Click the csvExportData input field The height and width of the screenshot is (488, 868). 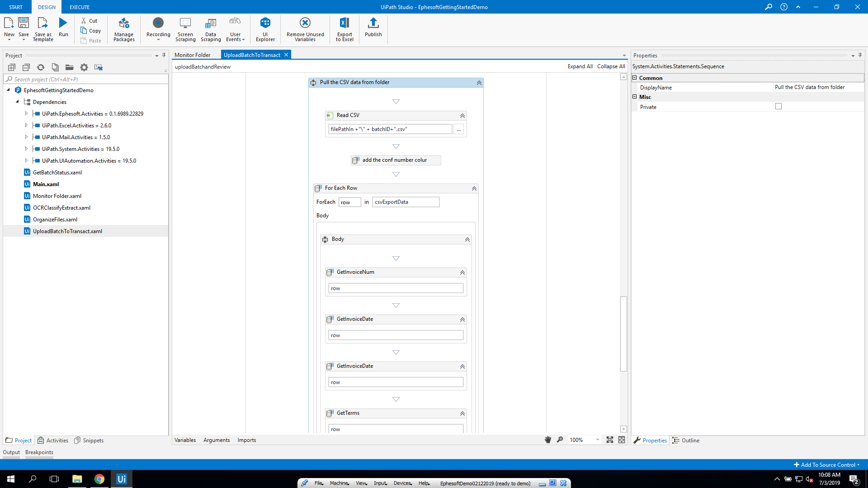(406, 202)
